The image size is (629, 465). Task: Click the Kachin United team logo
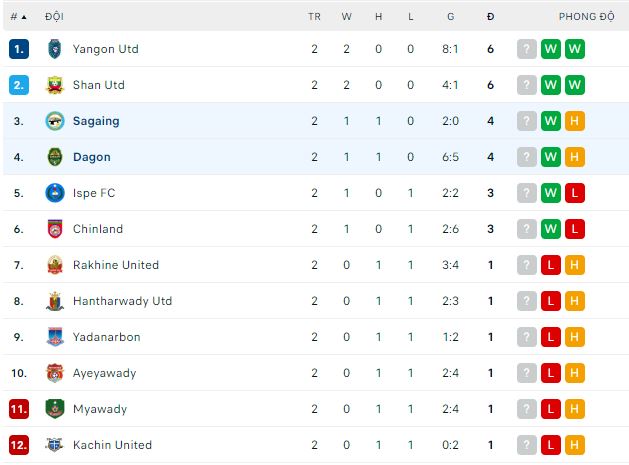tap(55, 445)
